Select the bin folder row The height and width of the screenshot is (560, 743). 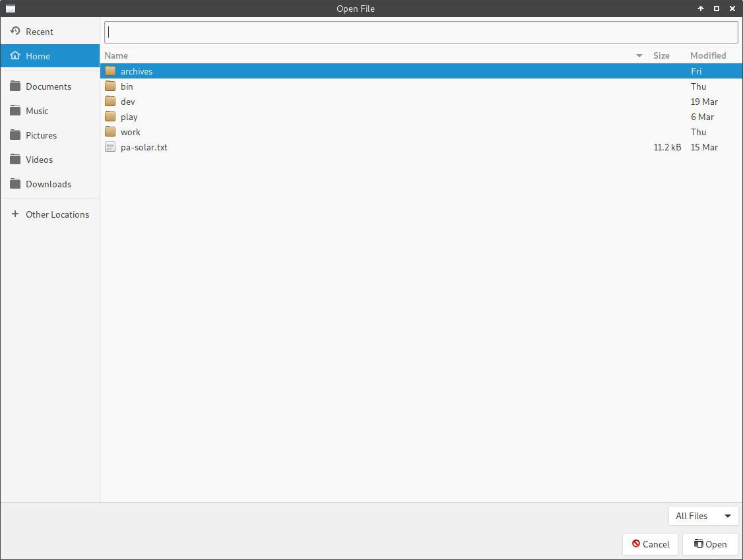tap(127, 86)
